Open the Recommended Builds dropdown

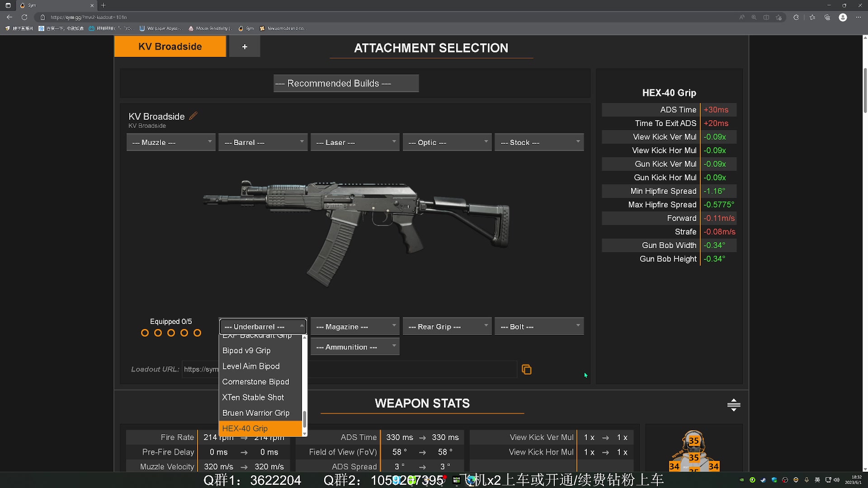(346, 84)
